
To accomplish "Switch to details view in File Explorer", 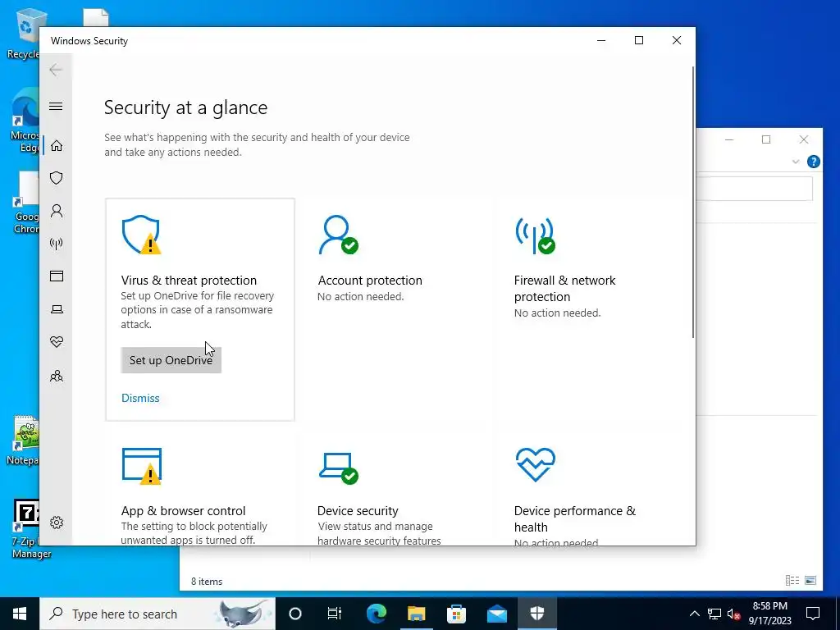I will [792, 580].
